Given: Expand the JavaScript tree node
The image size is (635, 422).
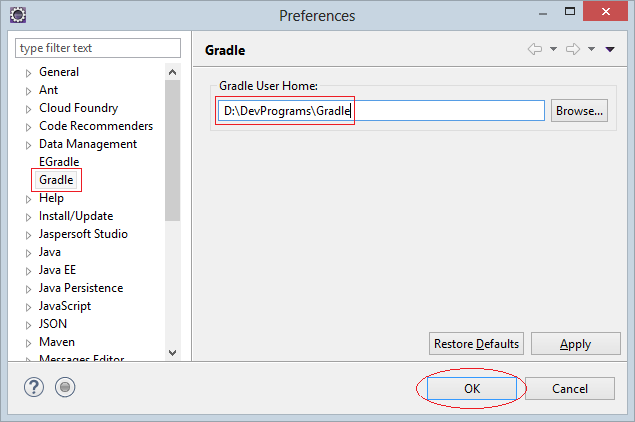Looking at the screenshot, I should click(28, 307).
